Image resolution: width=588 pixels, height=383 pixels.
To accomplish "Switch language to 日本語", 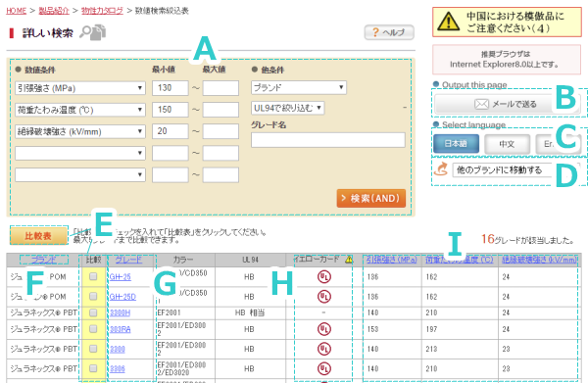I will (456, 144).
